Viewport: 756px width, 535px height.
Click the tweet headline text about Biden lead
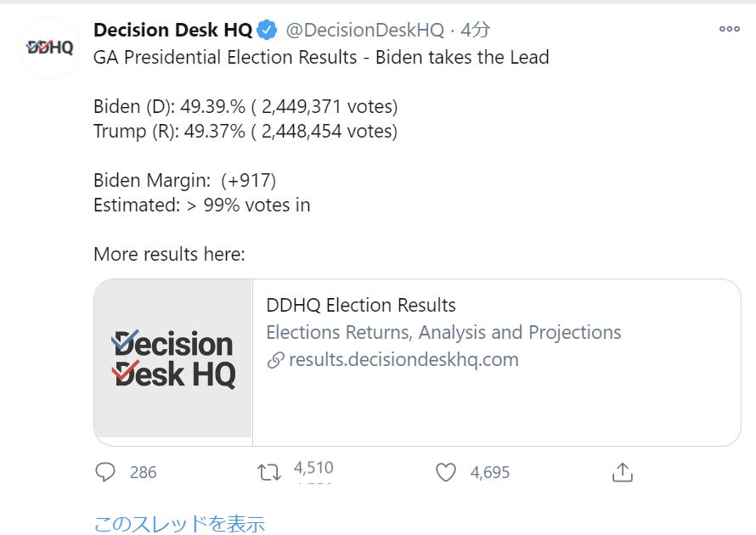[321, 58]
